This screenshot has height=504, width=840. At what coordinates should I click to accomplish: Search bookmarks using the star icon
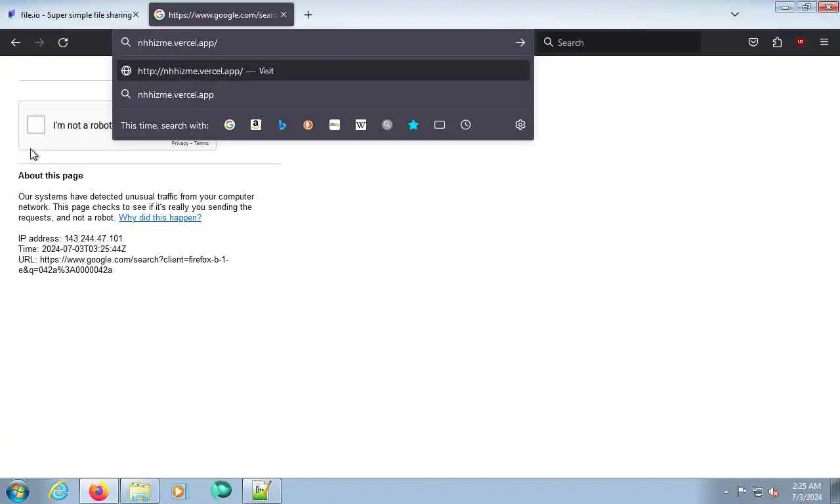click(x=413, y=125)
